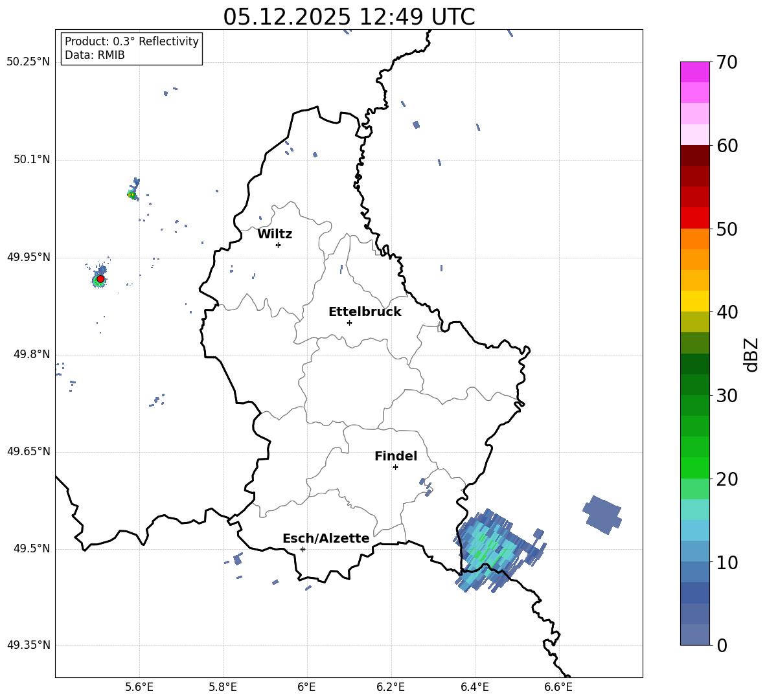Click the 10 value on colorbar

[727, 562]
